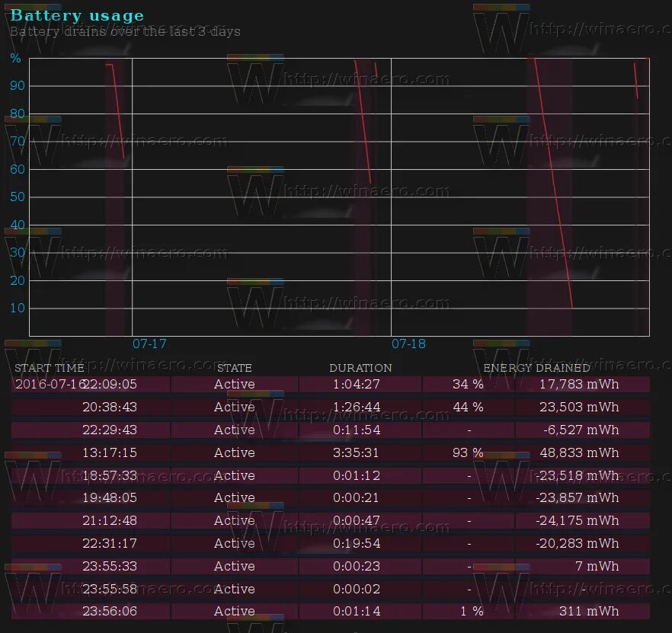Viewport: 672px width, 633px height.
Task: Click energy value -6,527 mWh
Action: tap(581, 430)
